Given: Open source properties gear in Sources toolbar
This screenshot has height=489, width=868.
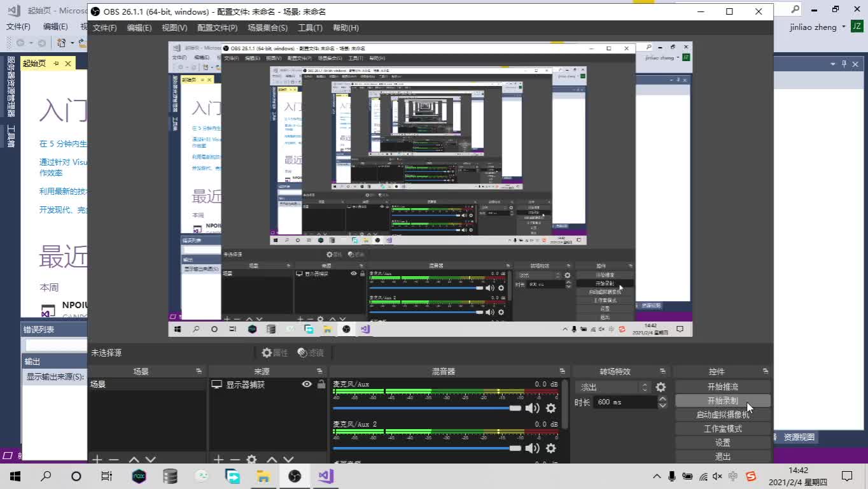Looking at the screenshot, I should tap(252, 460).
